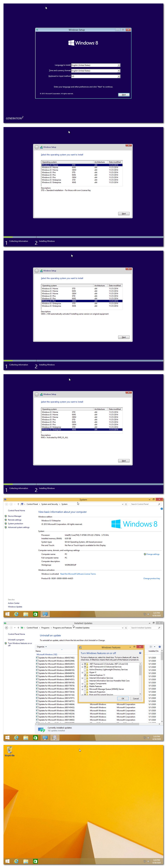The height and width of the screenshot is (868, 167).
Task: Go forward in the System window
Action: point(11,504)
